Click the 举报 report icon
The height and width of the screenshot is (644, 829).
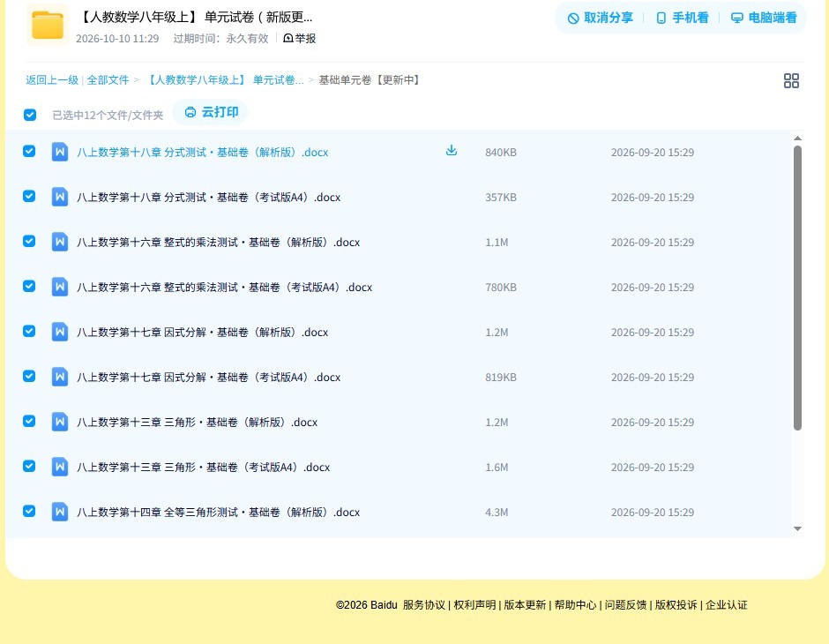coord(288,38)
